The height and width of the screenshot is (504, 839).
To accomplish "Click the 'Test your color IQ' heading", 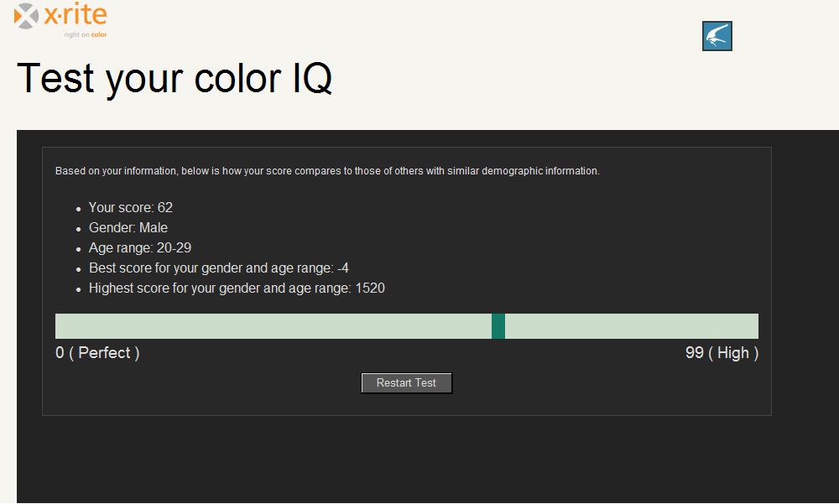I will (x=175, y=79).
